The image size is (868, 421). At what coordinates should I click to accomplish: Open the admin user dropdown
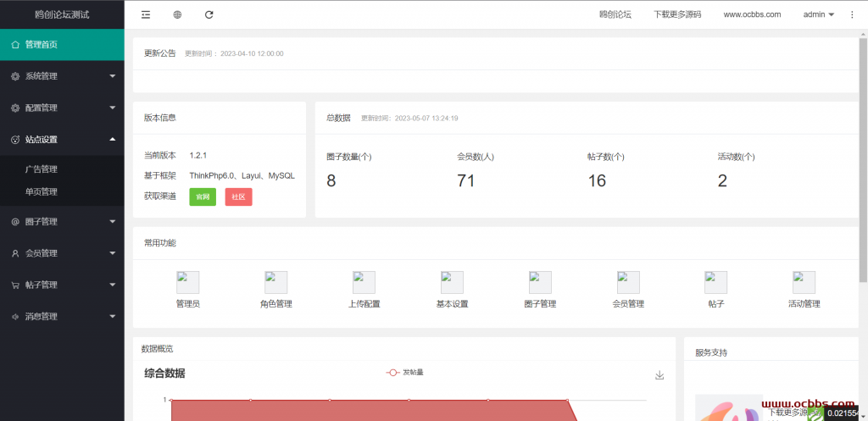click(x=819, y=15)
